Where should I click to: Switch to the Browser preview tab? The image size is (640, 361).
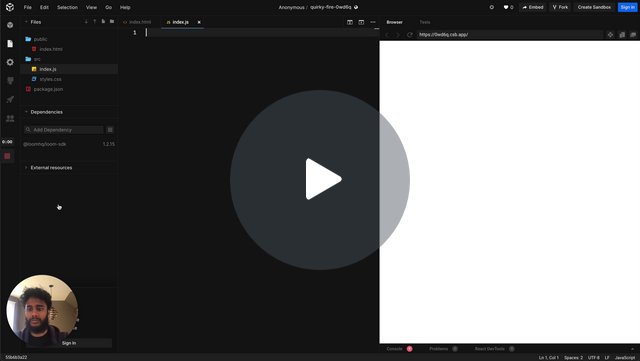point(394,22)
